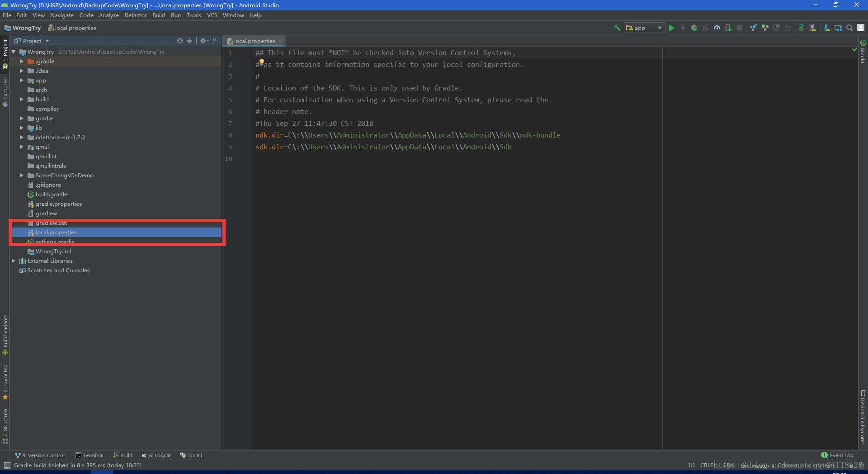The width and height of the screenshot is (868, 474).
Task: Open the File menu
Action: pos(7,15)
